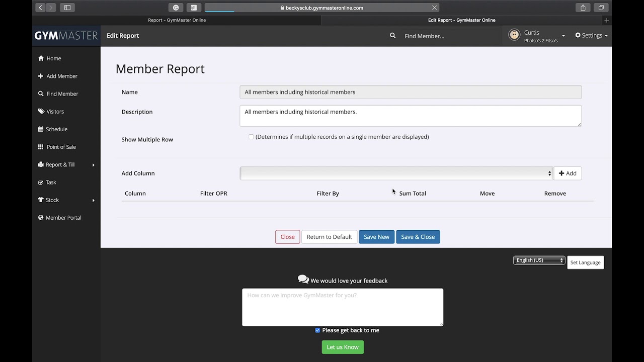Click the Save & Close button
The image size is (644, 362).
(418, 237)
